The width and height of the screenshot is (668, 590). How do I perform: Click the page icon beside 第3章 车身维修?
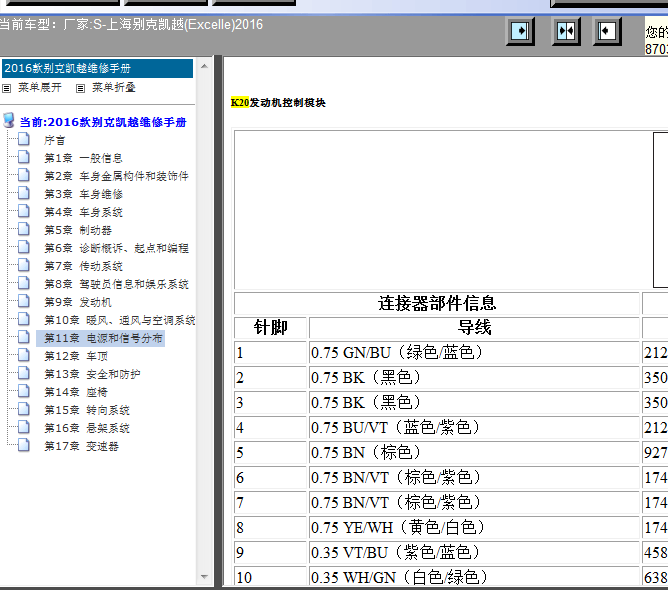[23, 193]
